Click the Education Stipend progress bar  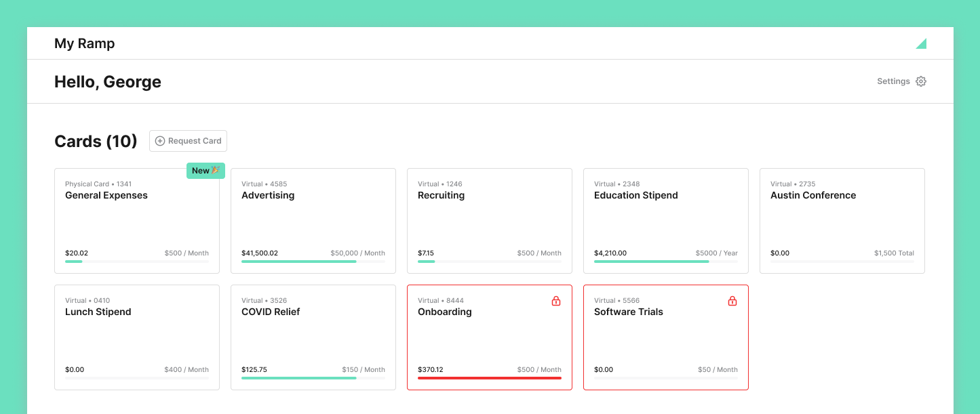click(x=666, y=262)
